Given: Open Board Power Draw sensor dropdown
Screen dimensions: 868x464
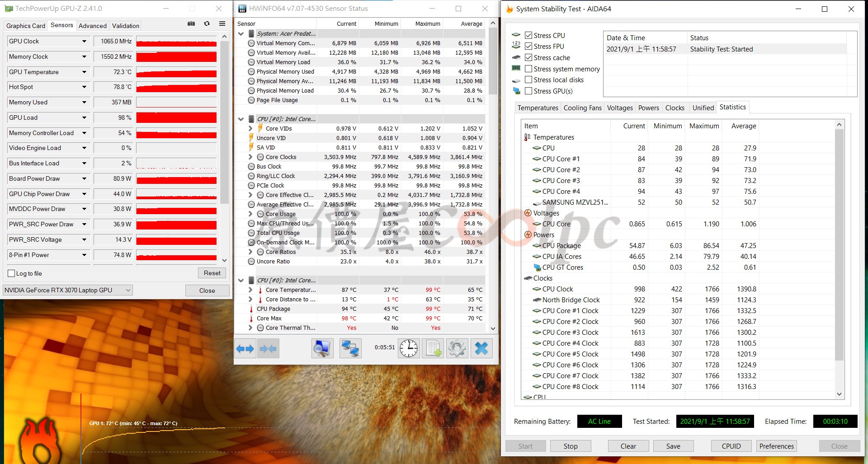Looking at the screenshot, I should (84, 178).
